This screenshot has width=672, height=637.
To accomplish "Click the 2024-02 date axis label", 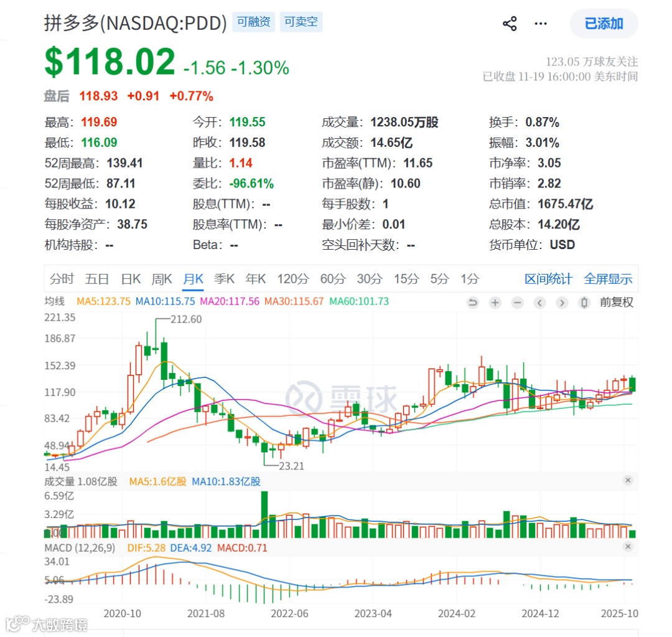I will [x=457, y=613].
